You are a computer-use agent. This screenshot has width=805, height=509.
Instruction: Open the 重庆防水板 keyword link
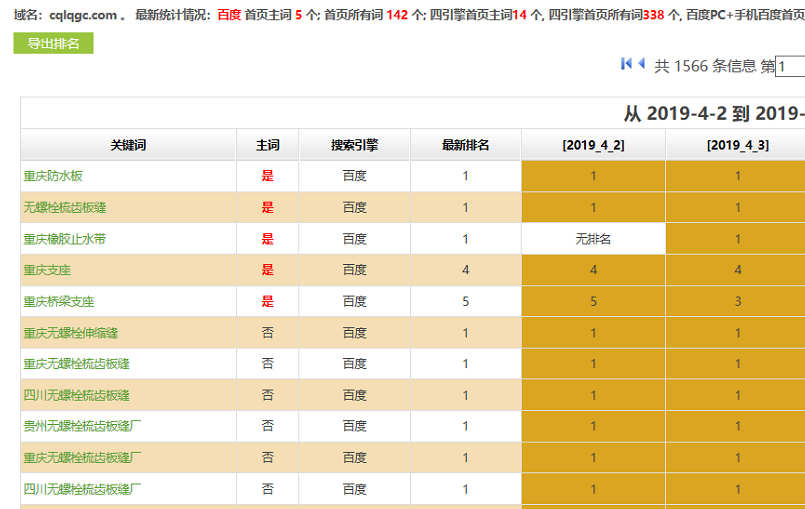(x=53, y=176)
